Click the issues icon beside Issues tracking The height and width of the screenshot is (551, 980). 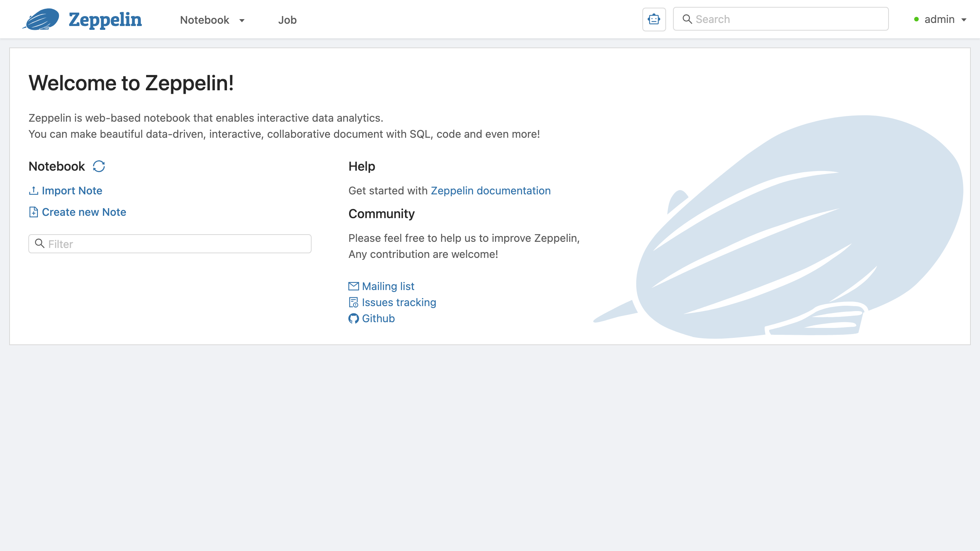(354, 302)
